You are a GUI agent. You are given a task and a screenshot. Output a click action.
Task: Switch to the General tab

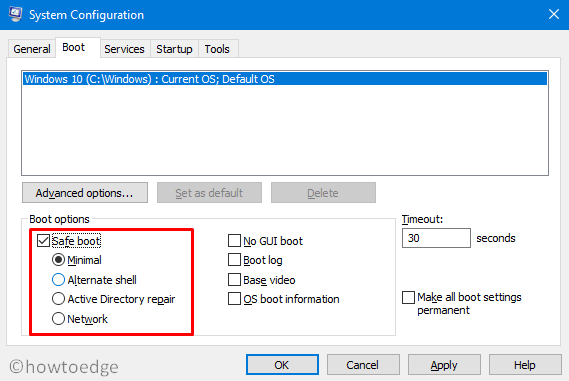32,49
